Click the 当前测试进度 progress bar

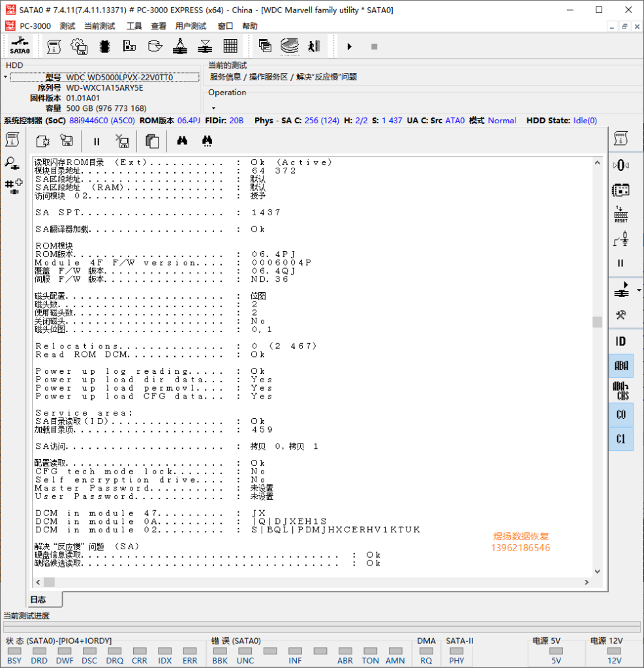click(322, 627)
